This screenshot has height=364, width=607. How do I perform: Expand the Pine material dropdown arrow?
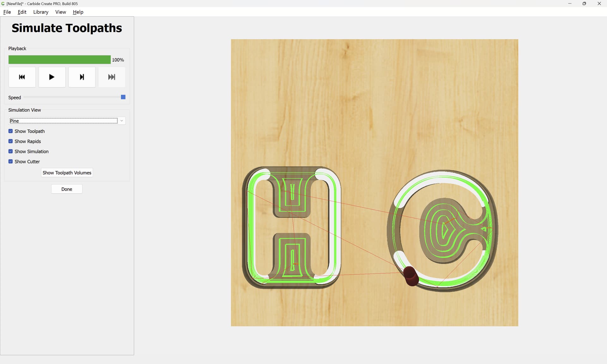click(x=122, y=121)
